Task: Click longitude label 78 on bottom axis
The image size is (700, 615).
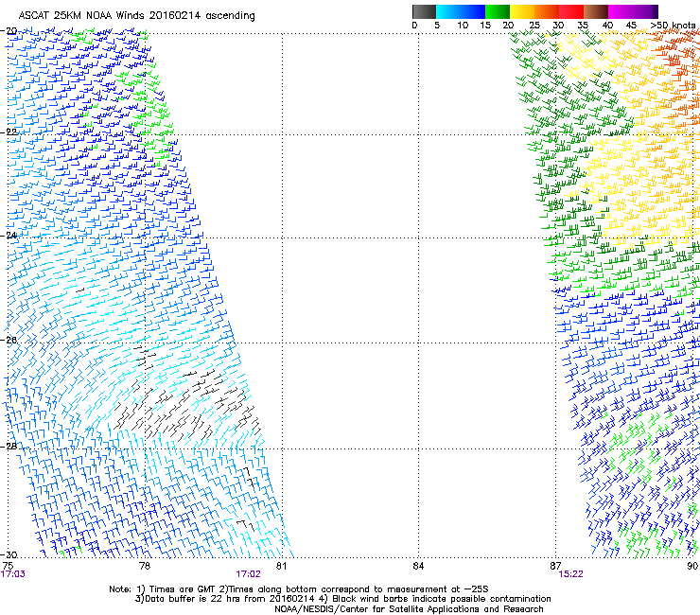Action: (x=145, y=566)
